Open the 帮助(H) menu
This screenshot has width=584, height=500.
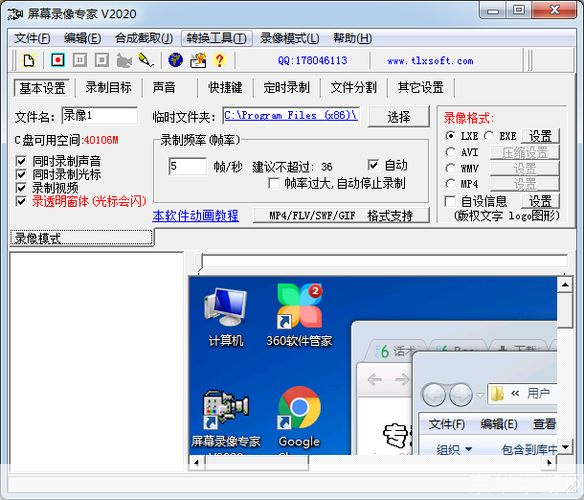coord(352,38)
